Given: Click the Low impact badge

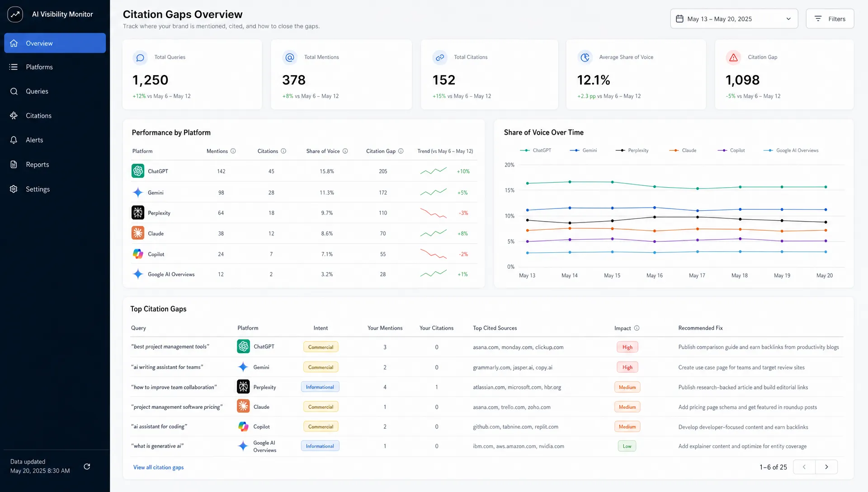Looking at the screenshot, I should [627, 446].
